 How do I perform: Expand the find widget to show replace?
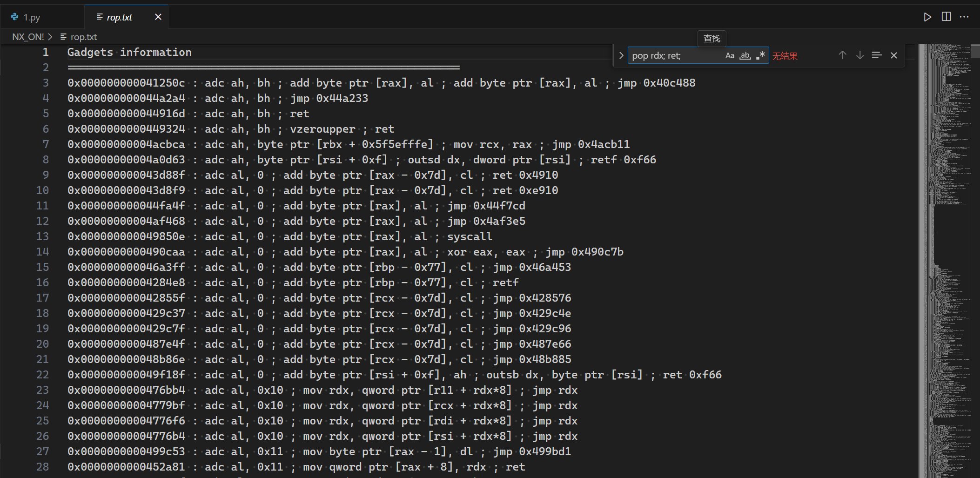pos(621,56)
